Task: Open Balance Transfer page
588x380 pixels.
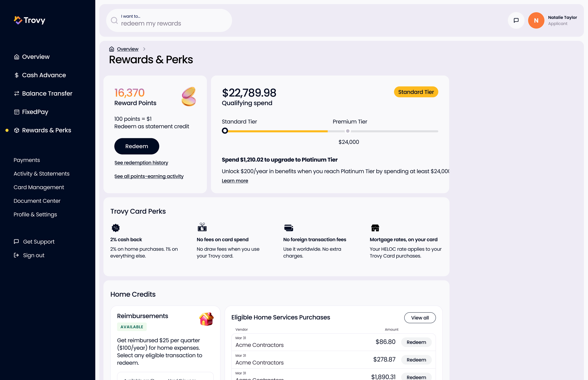Action: pyautogui.click(x=47, y=94)
